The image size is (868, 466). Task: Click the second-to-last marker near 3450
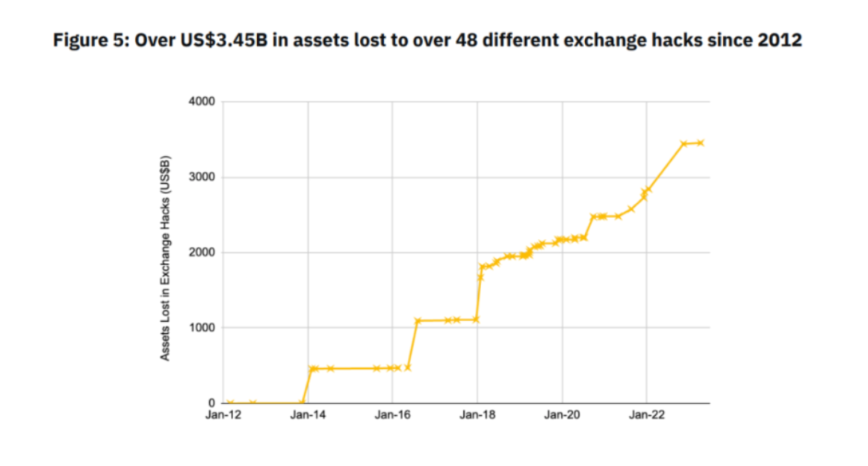[684, 144]
